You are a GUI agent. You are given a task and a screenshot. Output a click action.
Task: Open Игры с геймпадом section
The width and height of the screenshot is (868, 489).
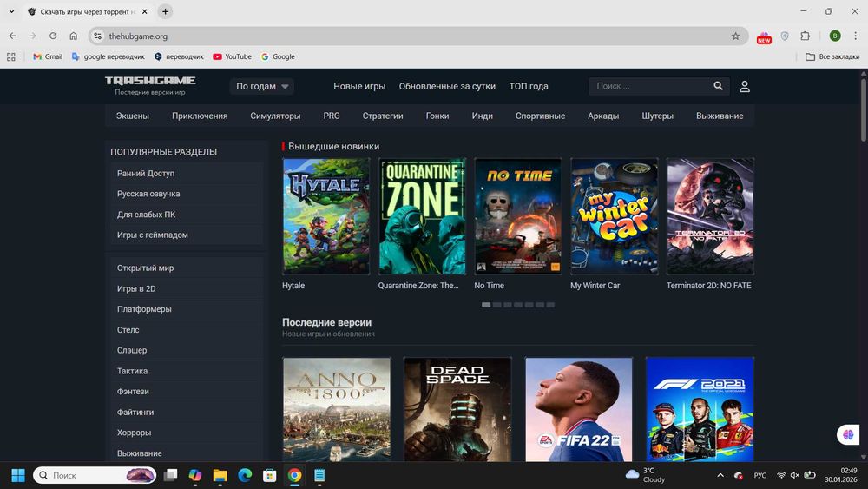coord(187,235)
